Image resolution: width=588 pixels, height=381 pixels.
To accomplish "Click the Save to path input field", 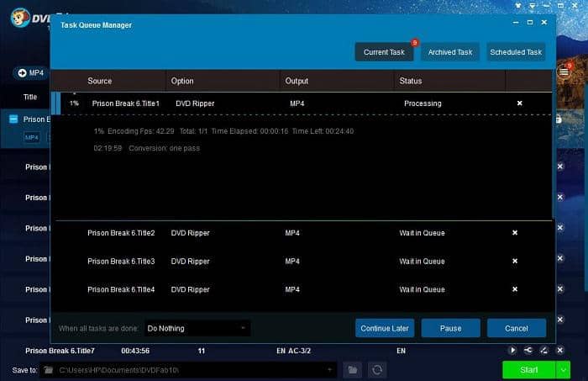I will click(187, 370).
